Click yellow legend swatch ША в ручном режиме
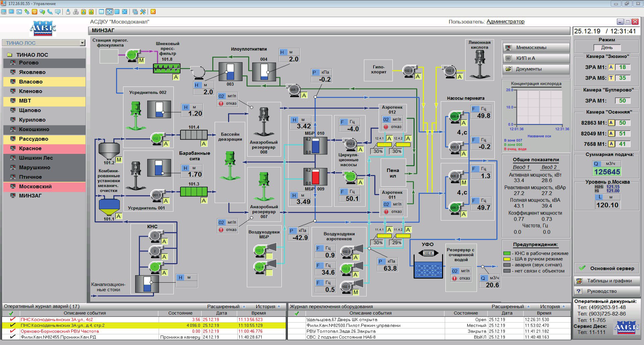Viewport: 644px width, 345px height. tap(507, 259)
